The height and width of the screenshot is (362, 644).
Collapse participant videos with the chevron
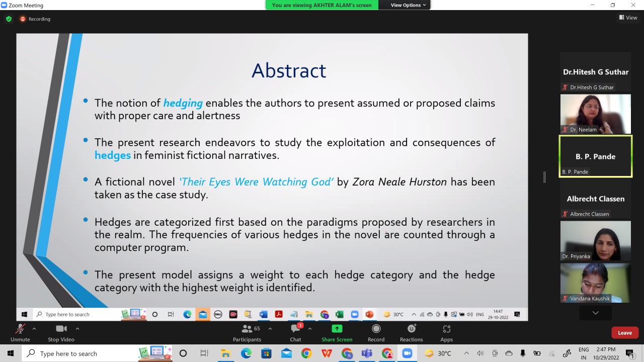tap(595, 312)
